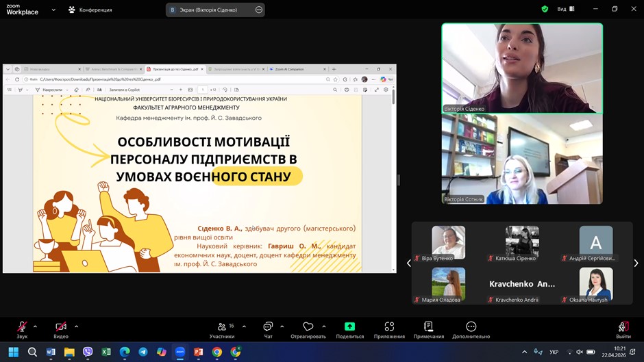The width and height of the screenshot is (644, 362).
Task: Open the Вид view menu
Action: tap(566, 10)
